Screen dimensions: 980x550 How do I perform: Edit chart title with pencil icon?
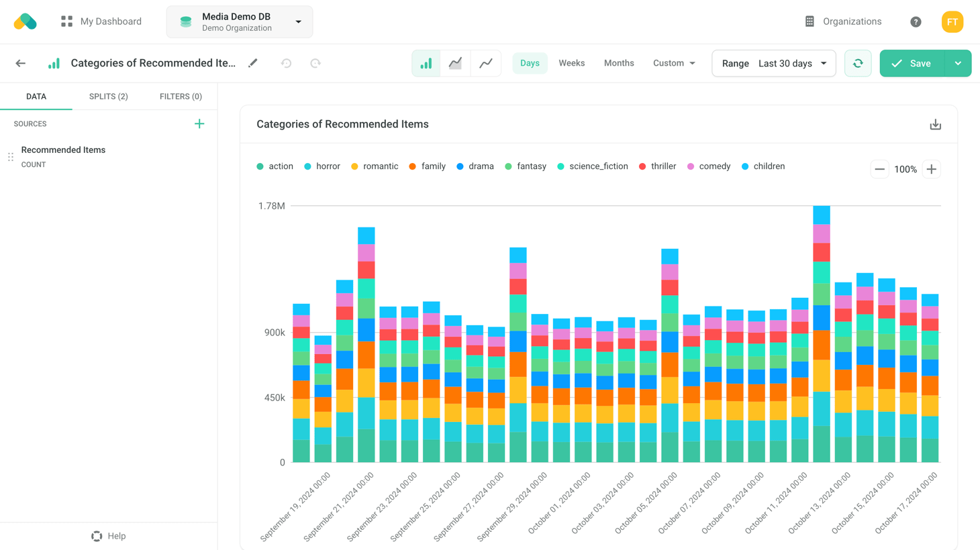[x=253, y=63]
